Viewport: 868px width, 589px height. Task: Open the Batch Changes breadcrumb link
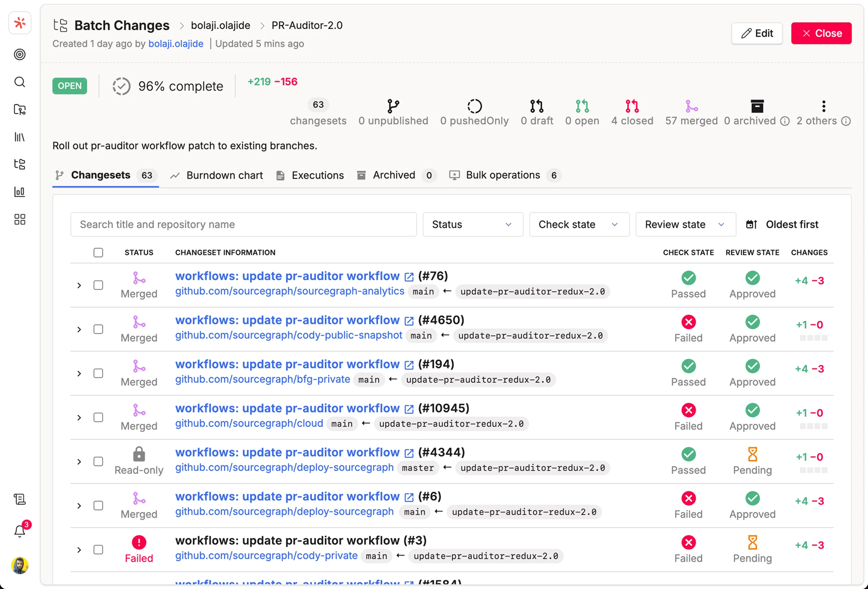(122, 25)
